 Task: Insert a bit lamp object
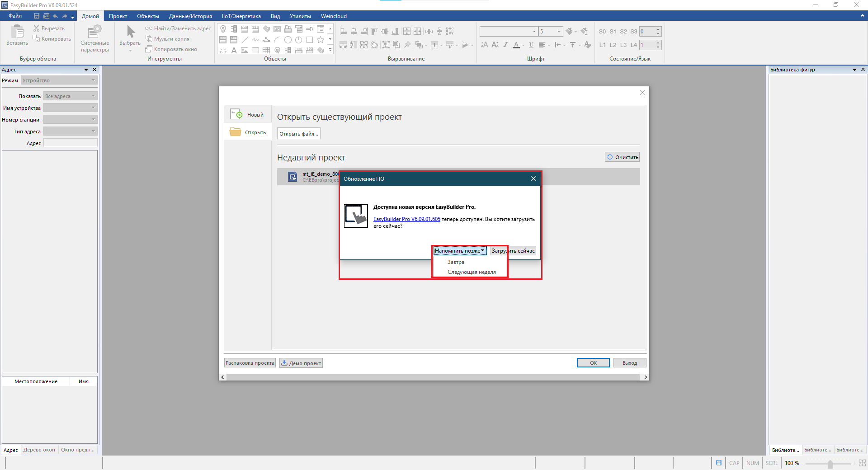click(x=223, y=29)
